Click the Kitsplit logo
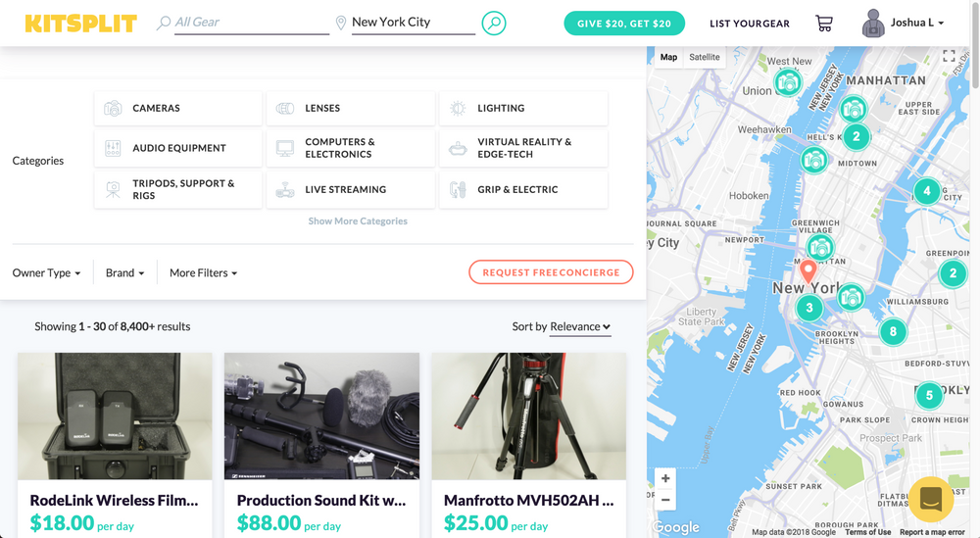 80,24
